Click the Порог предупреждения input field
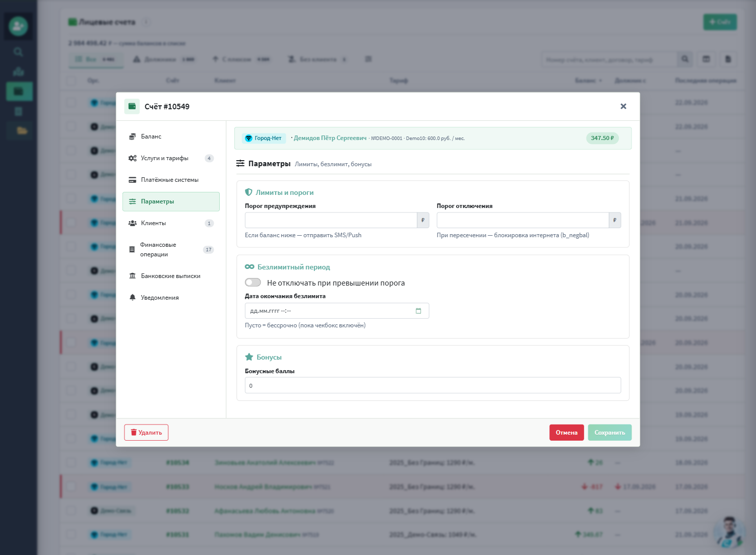The height and width of the screenshot is (555, 756). 331,220
